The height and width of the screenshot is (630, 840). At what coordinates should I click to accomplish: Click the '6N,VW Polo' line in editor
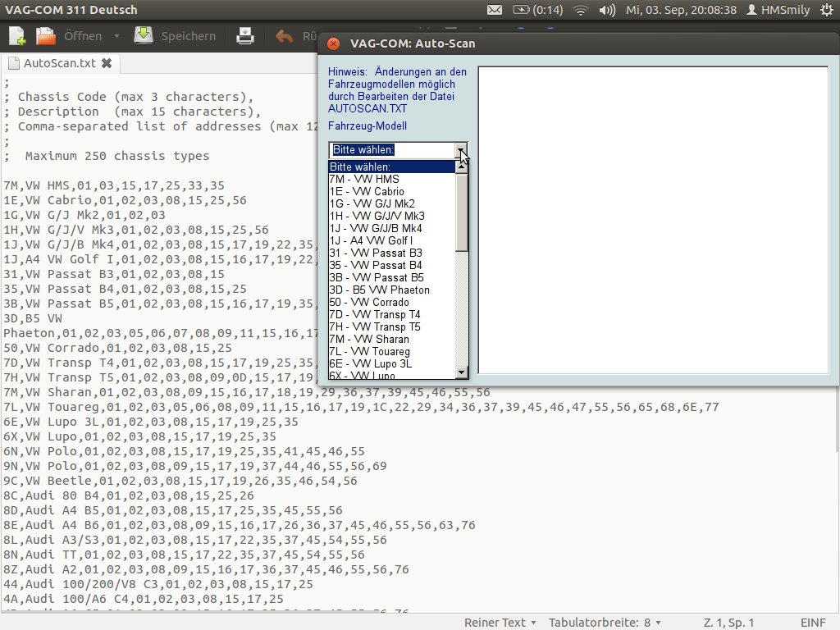[184, 452]
